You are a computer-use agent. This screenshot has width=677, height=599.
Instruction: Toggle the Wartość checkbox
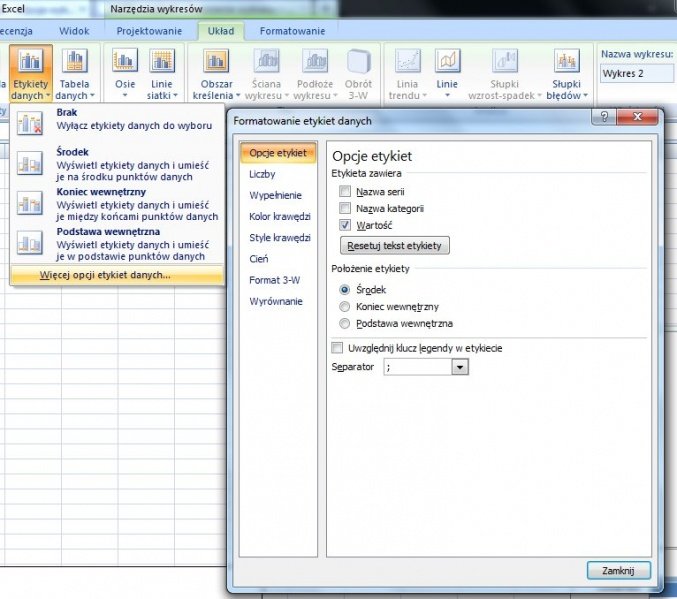tap(345, 226)
